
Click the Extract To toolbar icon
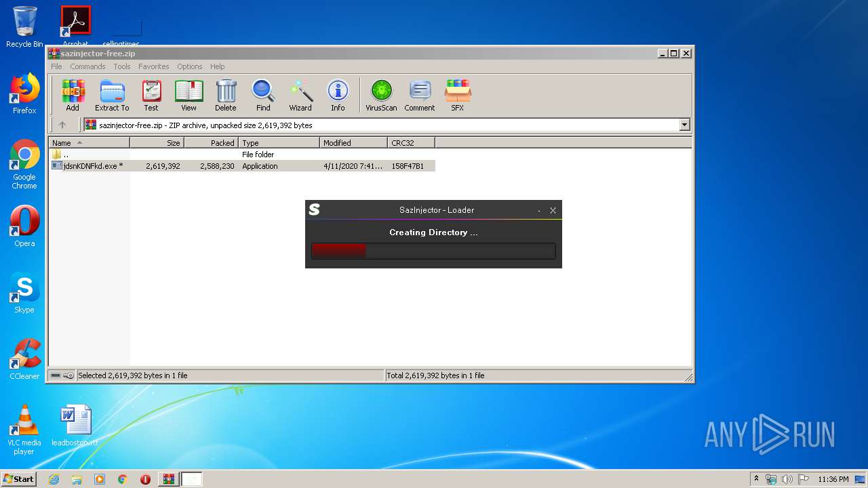pyautogui.click(x=112, y=95)
